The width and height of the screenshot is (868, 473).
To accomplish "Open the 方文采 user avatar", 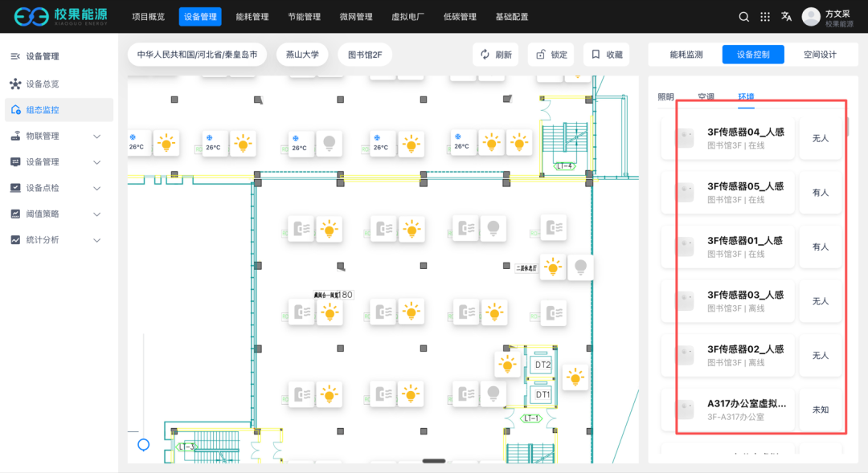I will pos(811,17).
